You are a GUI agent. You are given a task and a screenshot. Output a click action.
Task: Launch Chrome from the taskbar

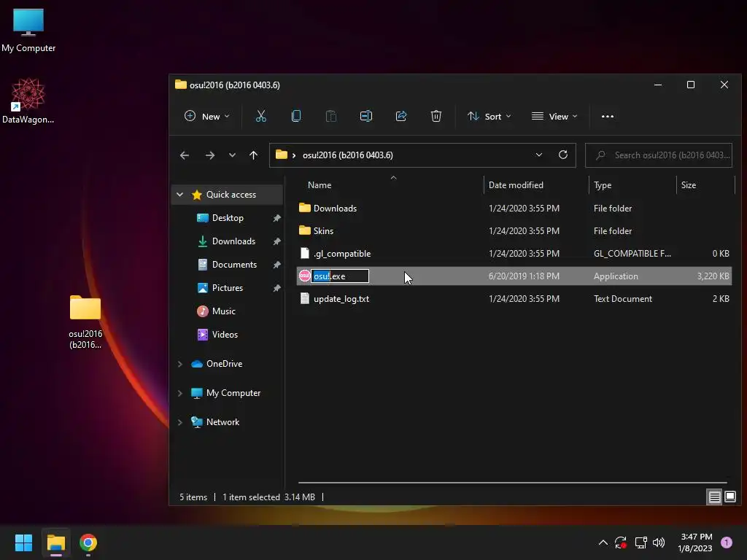88,542
